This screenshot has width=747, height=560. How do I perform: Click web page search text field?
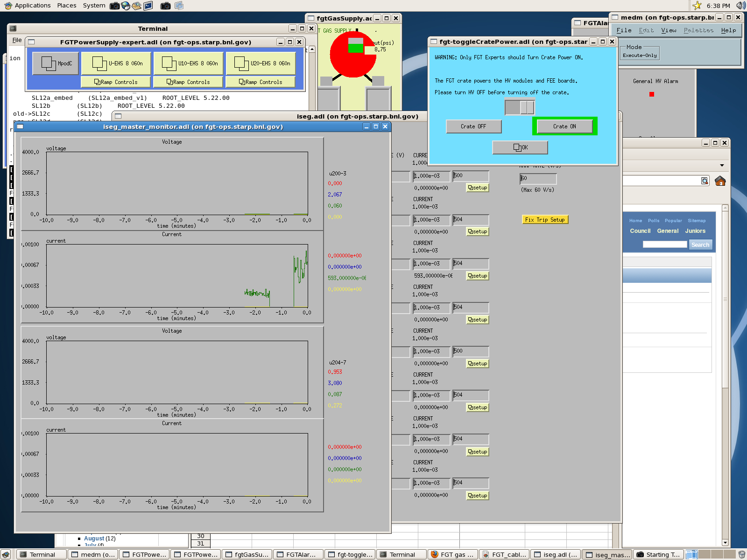pos(665,245)
